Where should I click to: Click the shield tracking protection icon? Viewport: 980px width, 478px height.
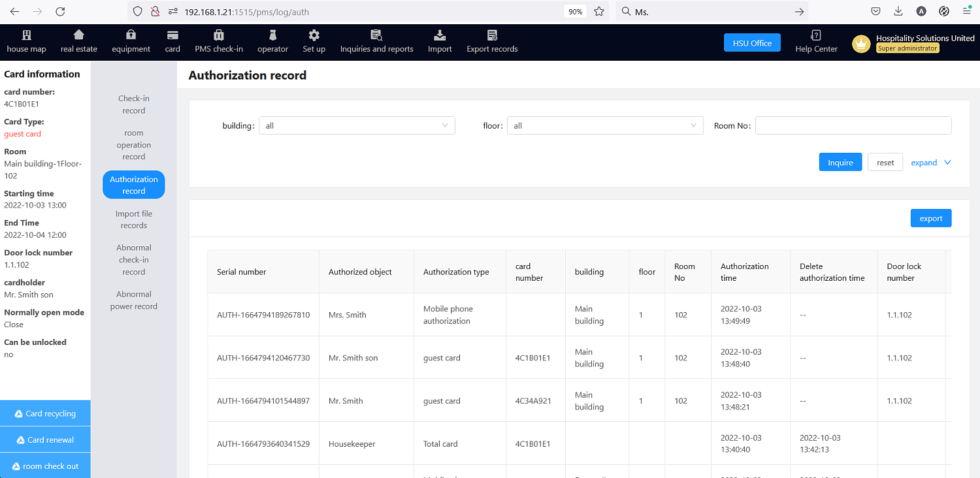tap(137, 12)
